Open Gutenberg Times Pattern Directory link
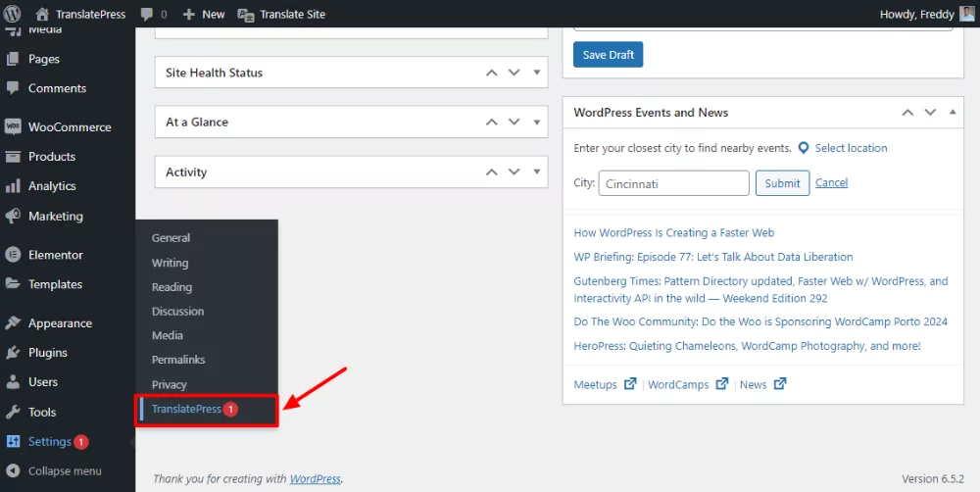The height and width of the screenshot is (492, 980). click(760, 289)
